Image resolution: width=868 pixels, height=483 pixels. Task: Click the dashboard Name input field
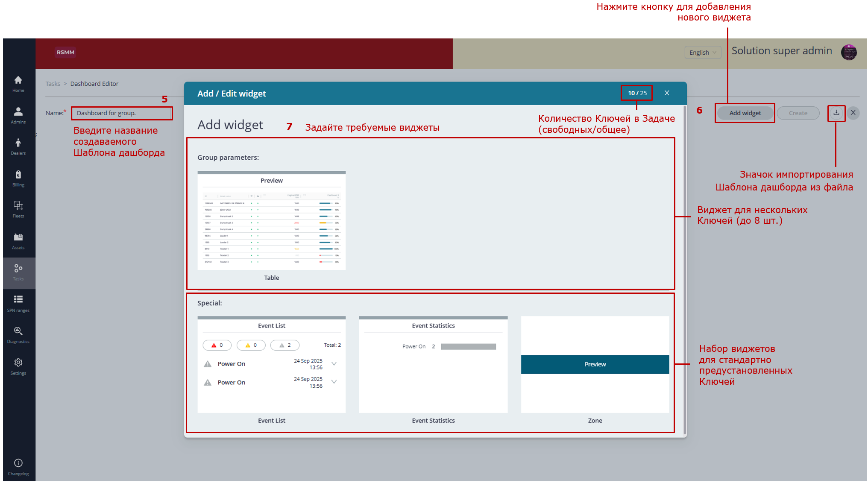(x=121, y=113)
